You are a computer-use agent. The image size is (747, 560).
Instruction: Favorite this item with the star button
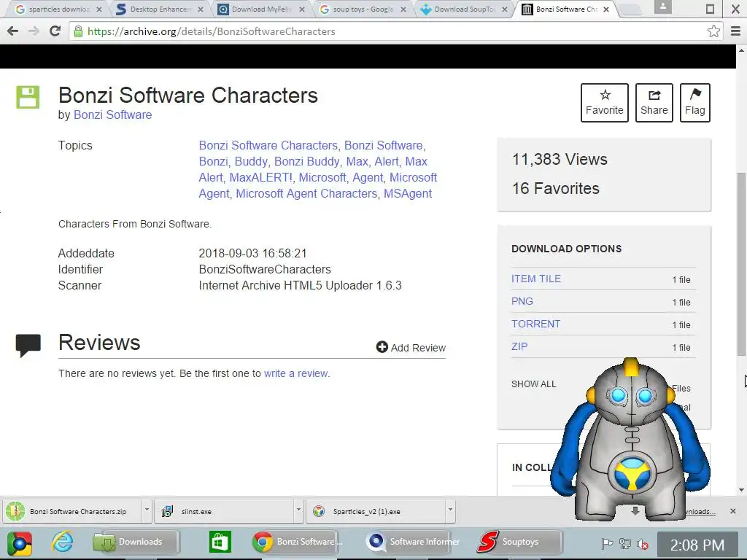(x=605, y=103)
